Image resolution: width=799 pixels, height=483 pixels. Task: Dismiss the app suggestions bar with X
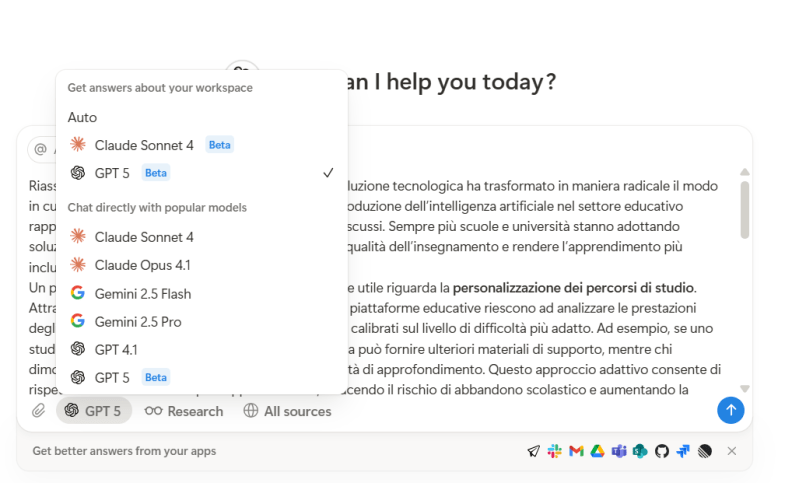click(x=732, y=451)
